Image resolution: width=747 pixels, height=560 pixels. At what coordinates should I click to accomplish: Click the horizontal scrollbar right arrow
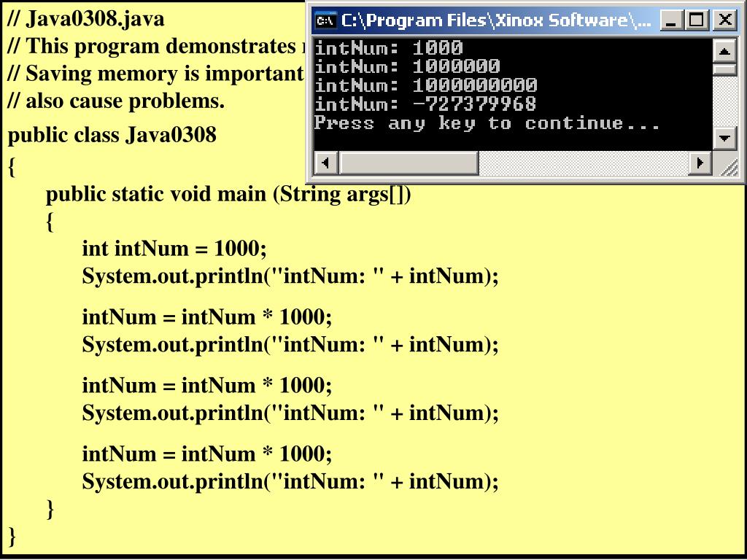[x=700, y=163]
